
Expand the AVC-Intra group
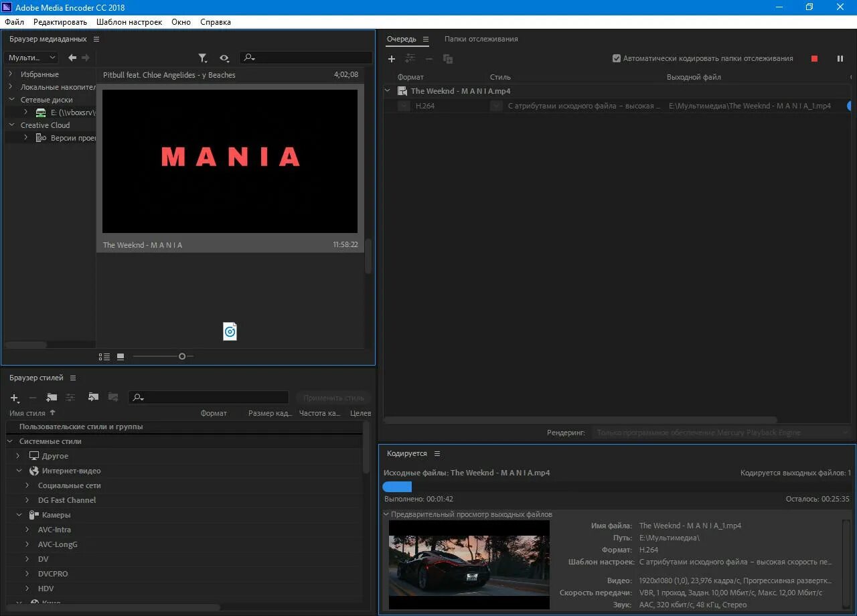(27, 530)
